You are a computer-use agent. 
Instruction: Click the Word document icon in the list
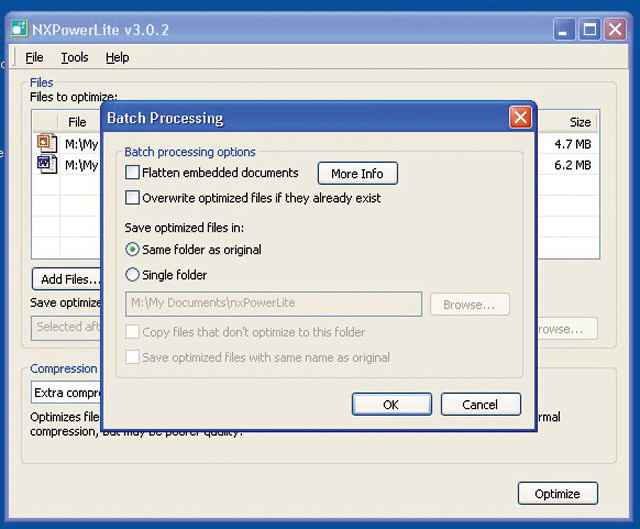tap(47, 164)
